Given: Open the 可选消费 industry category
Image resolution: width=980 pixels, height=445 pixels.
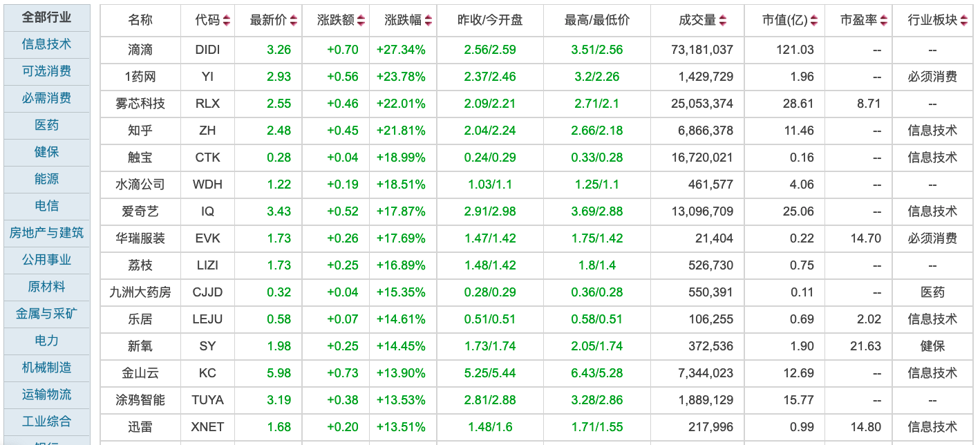Looking at the screenshot, I should (46, 71).
